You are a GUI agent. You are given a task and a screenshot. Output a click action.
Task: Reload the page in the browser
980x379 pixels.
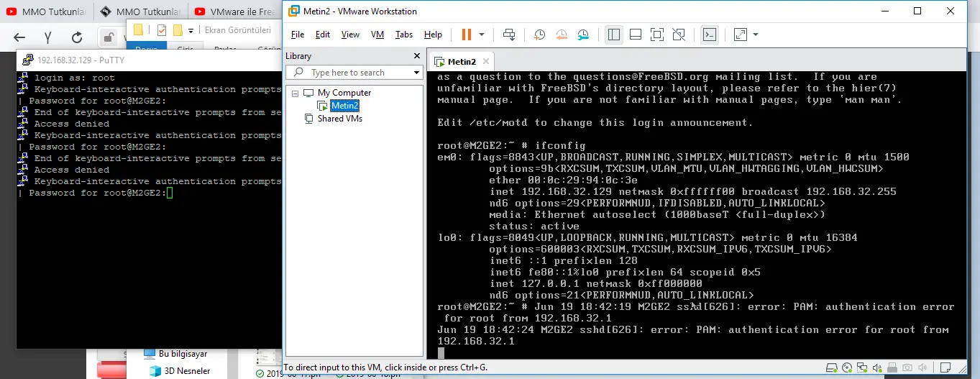77,37
